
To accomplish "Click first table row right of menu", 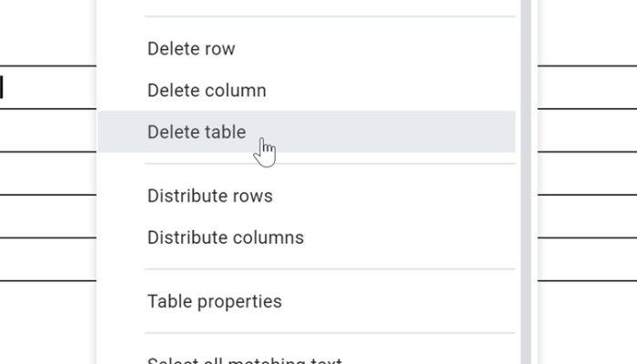I will pos(587,87).
